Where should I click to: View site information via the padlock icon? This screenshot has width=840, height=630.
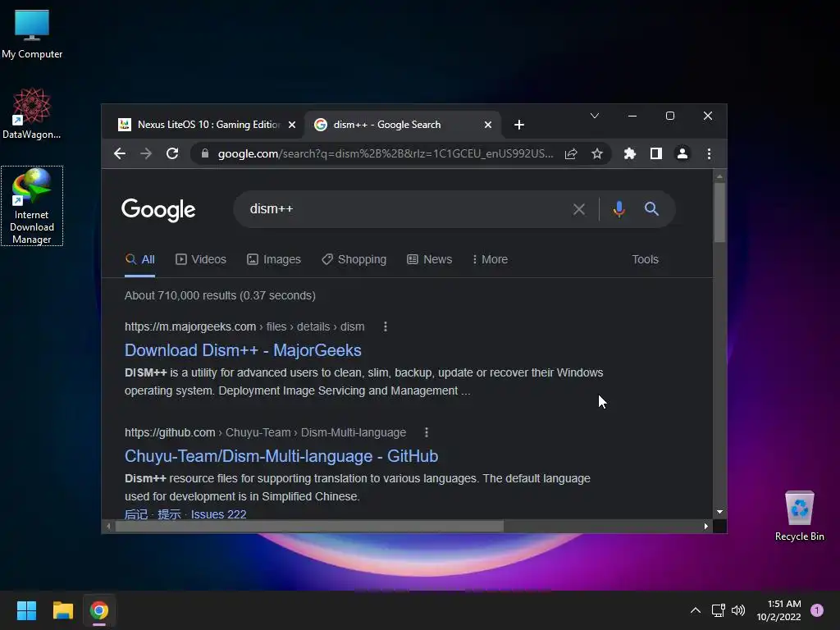coord(204,153)
